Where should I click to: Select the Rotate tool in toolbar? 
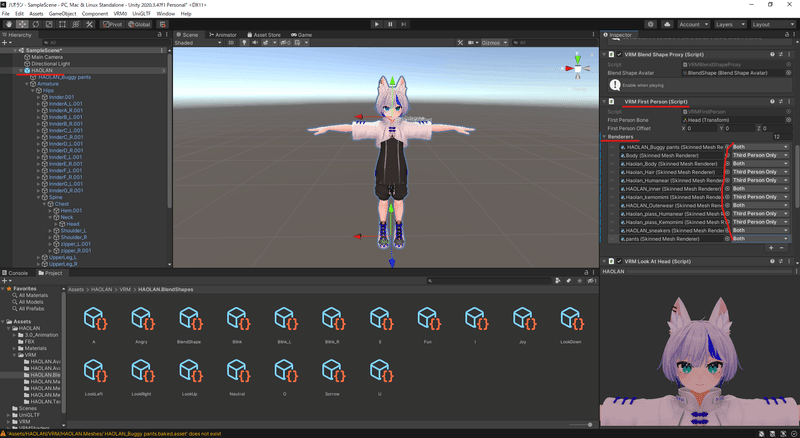pos(36,24)
